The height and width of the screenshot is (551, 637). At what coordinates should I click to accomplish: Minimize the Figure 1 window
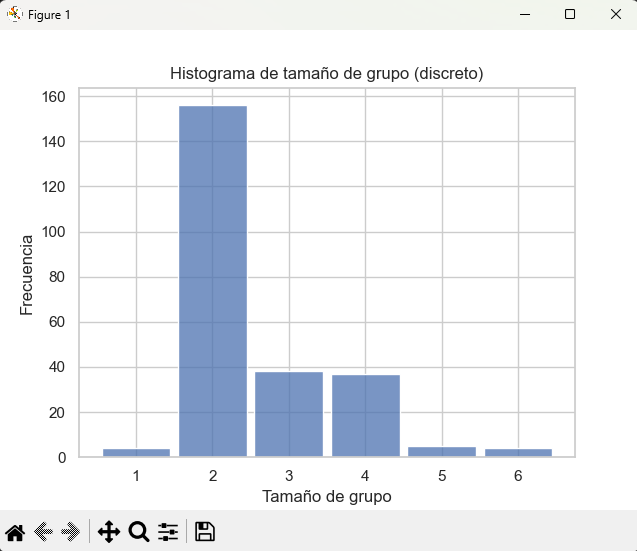pyautogui.click(x=524, y=15)
